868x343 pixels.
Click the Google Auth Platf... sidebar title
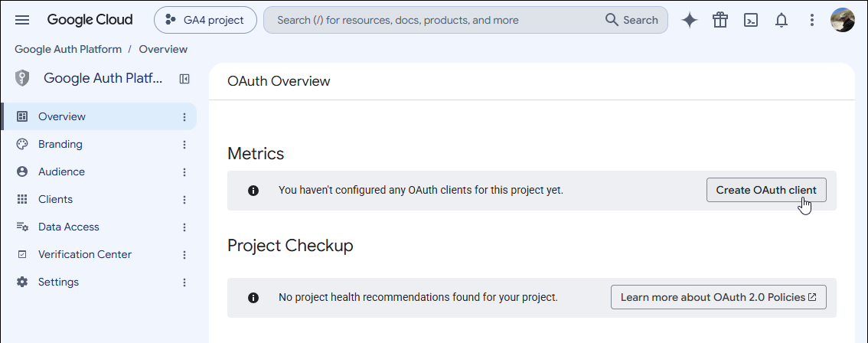[103, 78]
